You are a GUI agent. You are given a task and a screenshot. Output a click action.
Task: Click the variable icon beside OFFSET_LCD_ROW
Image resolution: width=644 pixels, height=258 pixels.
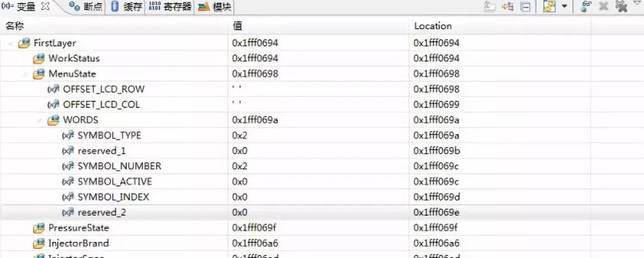[x=54, y=90]
